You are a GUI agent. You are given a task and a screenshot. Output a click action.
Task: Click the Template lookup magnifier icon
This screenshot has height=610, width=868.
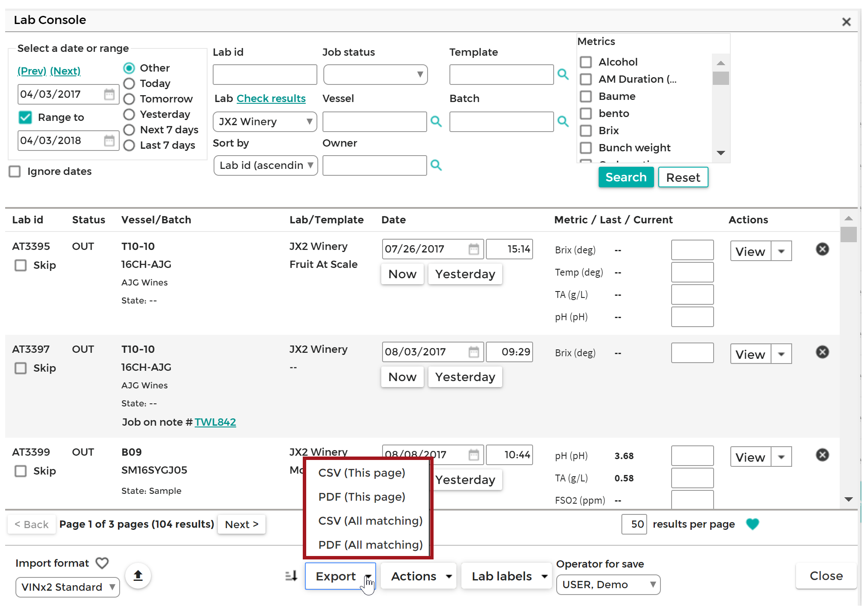click(563, 74)
